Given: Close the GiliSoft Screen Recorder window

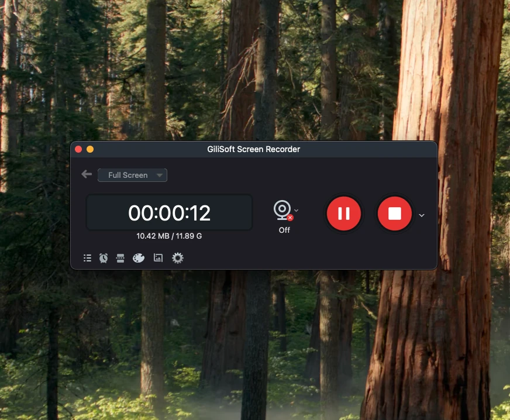Looking at the screenshot, I should click(x=78, y=149).
